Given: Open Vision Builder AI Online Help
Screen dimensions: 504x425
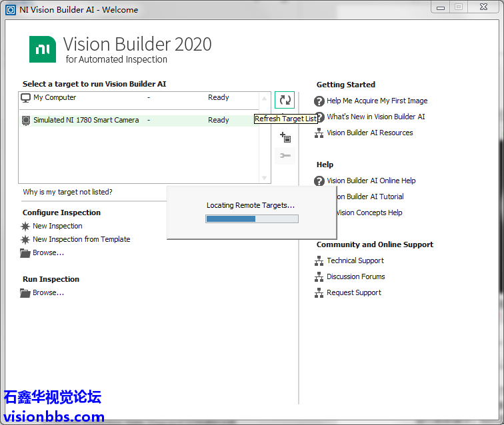Looking at the screenshot, I should pyautogui.click(x=371, y=181).
